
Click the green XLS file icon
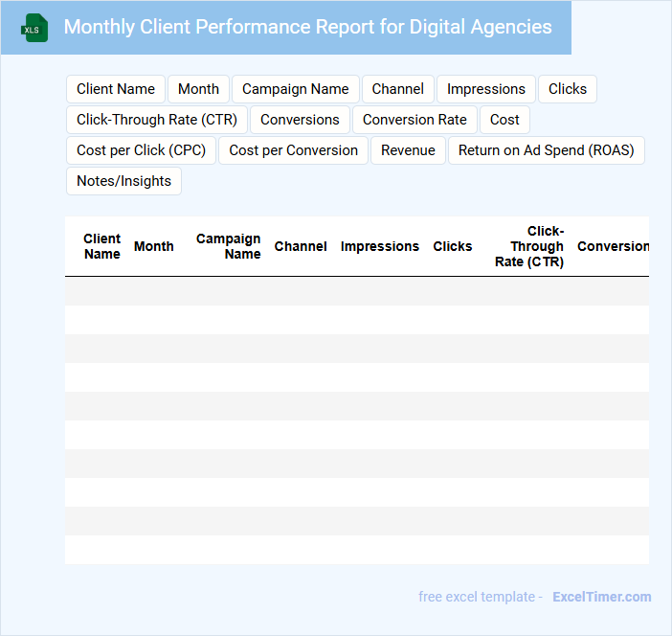tap(34, 28)
